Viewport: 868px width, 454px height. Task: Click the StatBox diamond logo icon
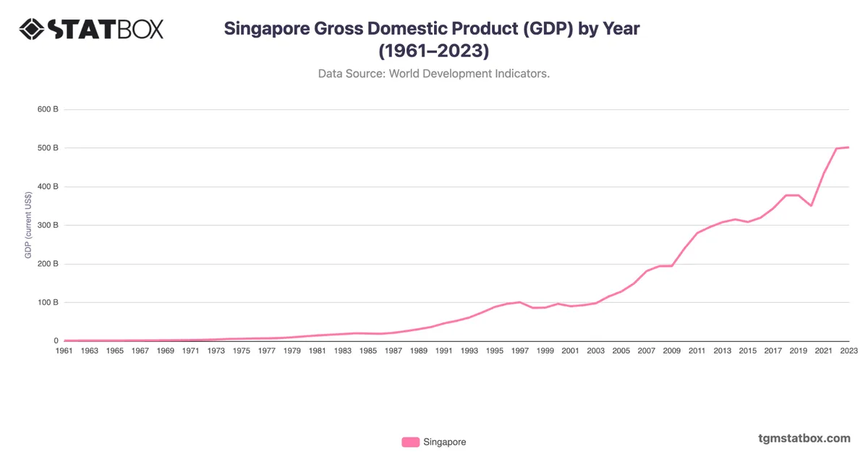31,29
